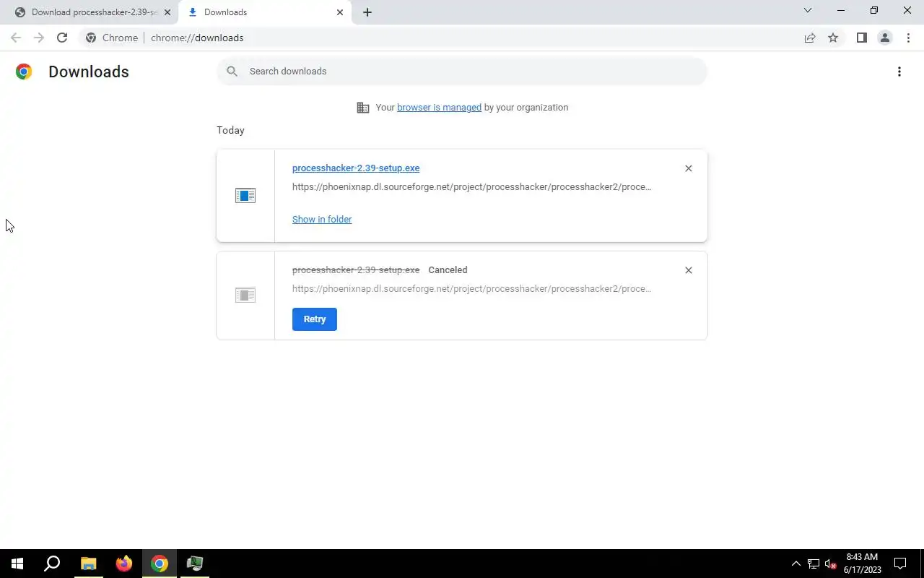Show hidden system tray icons
This screenshot has height=578, width=924.
tap(796, 564)
